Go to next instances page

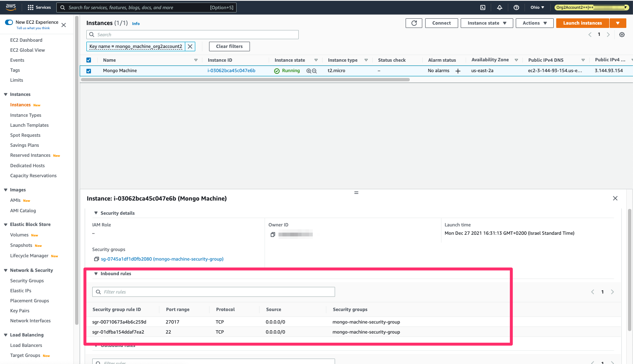tap(608, 35)
